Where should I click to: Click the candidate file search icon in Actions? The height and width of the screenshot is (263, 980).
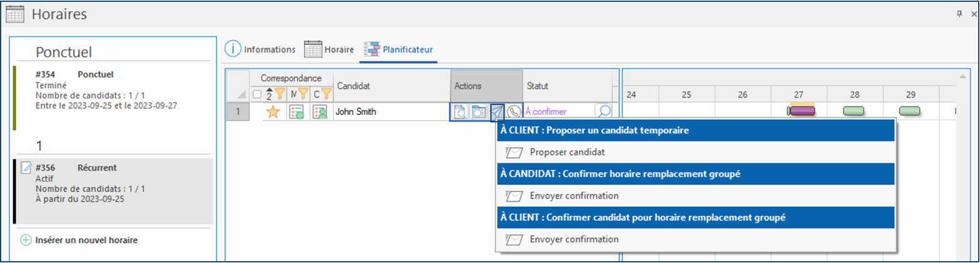click(x=478, y=112)
